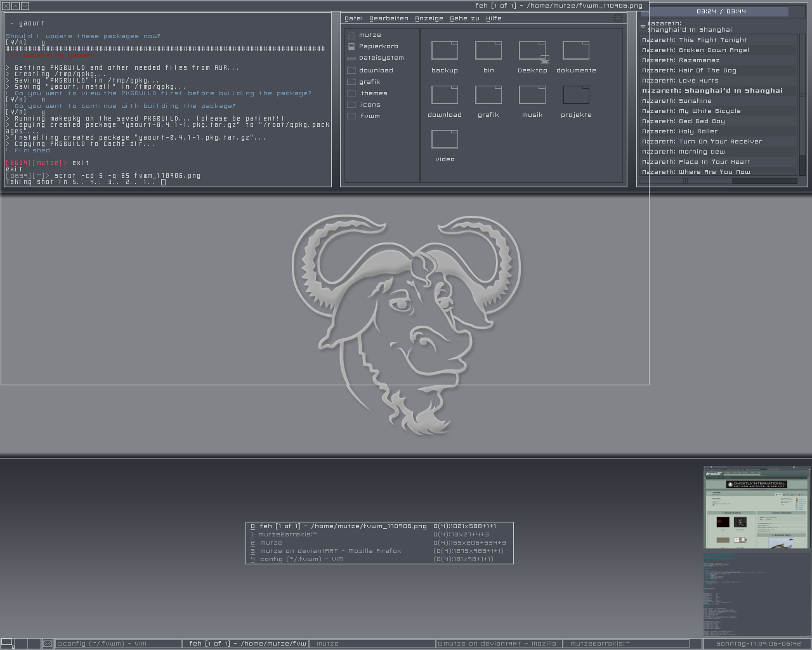Open the video folder icon
This screenshot has width=812, height=650.
pyautogui.click(x=445, y=140)
